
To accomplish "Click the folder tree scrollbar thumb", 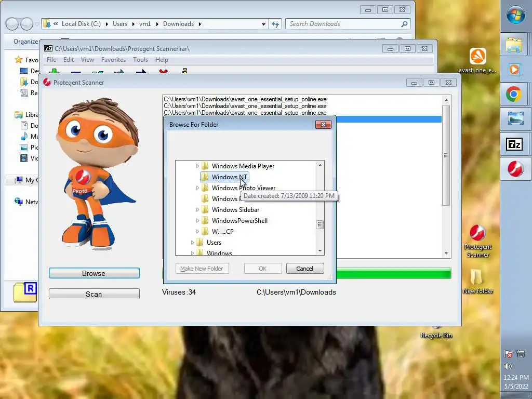I will (320, 224).
